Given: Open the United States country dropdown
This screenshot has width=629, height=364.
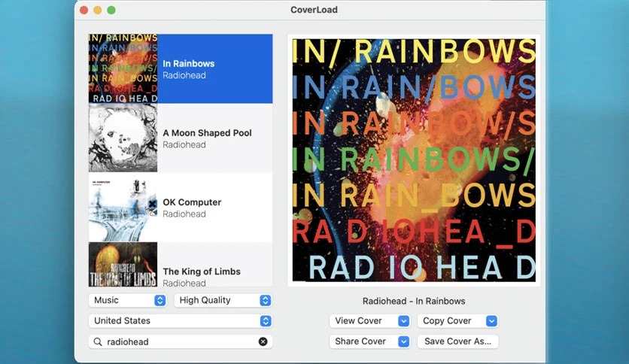Looking at the screenshot, I should pyautogui.click(x=180, y=320).
